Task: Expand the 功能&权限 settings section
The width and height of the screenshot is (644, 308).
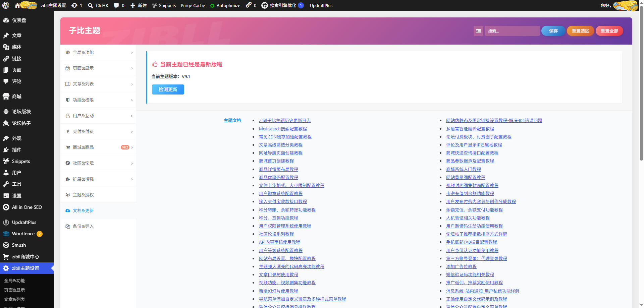Action: [x=98, y=100]
